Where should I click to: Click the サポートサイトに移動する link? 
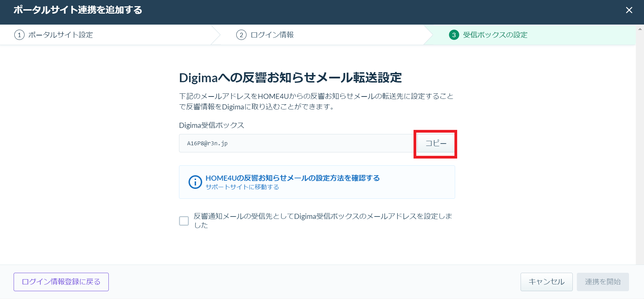pos(242,187)
